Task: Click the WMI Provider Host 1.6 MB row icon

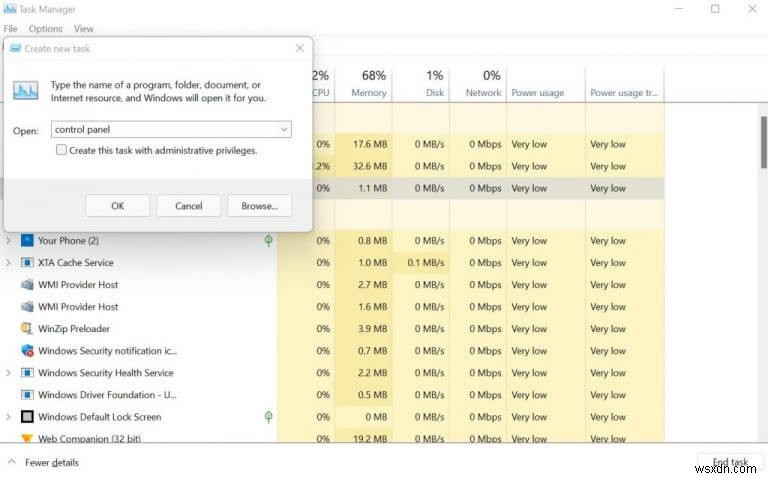Action: point(27,307)
